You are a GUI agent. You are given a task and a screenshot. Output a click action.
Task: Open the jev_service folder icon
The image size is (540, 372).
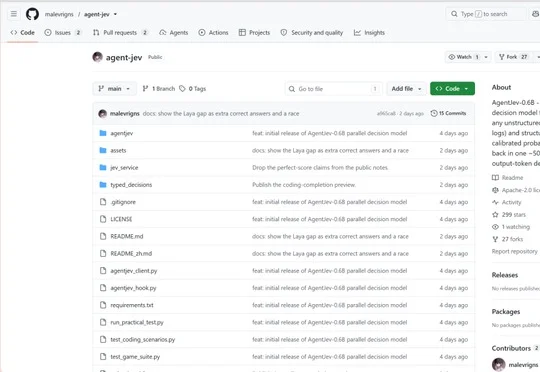pyautogui.click(x=103, y=167)
